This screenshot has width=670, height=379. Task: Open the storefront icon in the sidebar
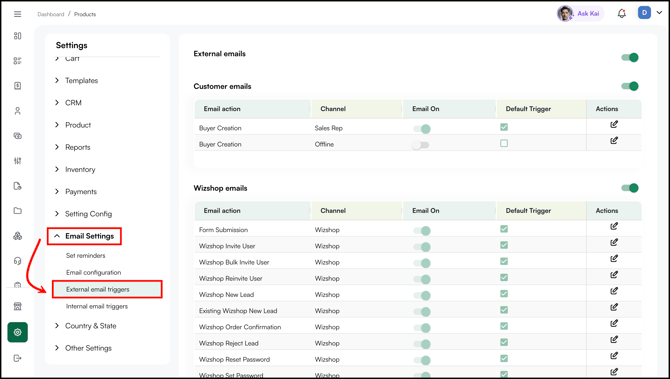(18, 306)
